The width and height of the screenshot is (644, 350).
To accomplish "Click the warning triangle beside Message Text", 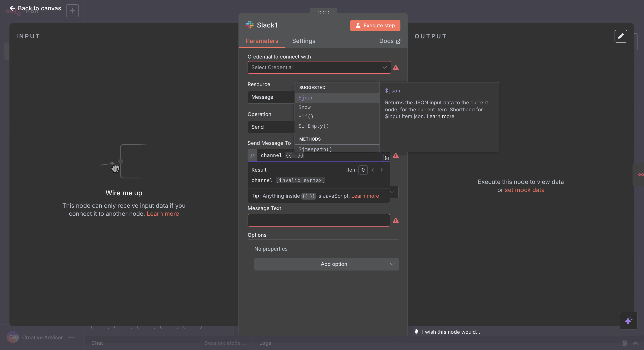I will tap(396, 220).
